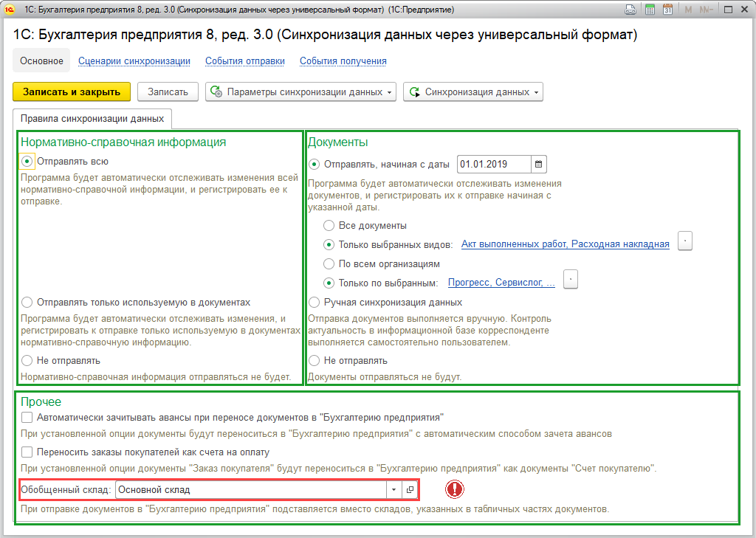Expand the Обобщенный склад dropdown arrow
Image resolution: width=756 pixels, height=538 pixels.
click(394, 489)
